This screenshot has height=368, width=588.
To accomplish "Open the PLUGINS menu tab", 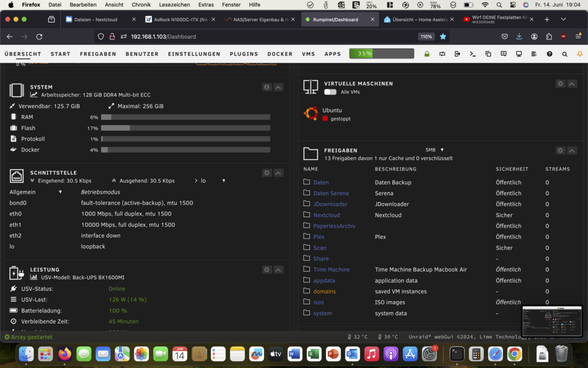I will pos(244,54).
